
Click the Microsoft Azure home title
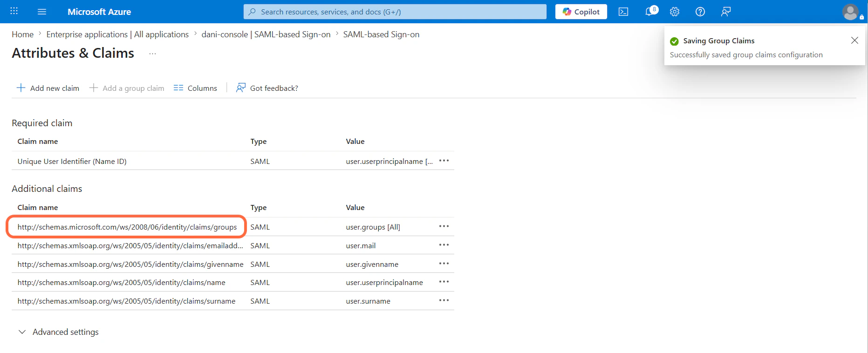coord(99,12)
